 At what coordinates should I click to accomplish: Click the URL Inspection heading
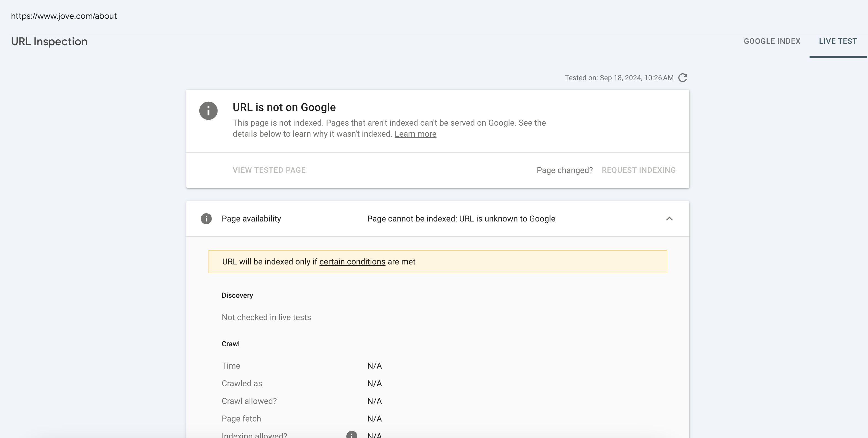(49, 41)
